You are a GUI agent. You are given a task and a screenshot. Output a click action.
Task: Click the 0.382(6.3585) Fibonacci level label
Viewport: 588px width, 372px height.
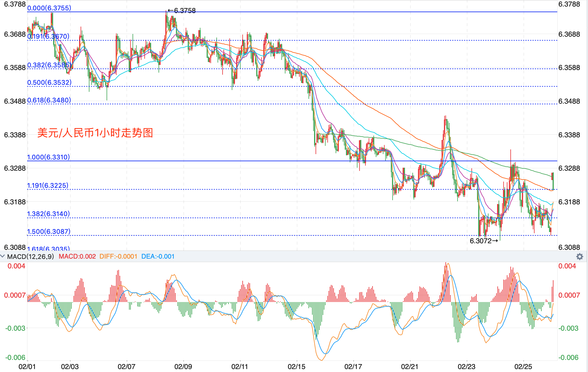49,65
